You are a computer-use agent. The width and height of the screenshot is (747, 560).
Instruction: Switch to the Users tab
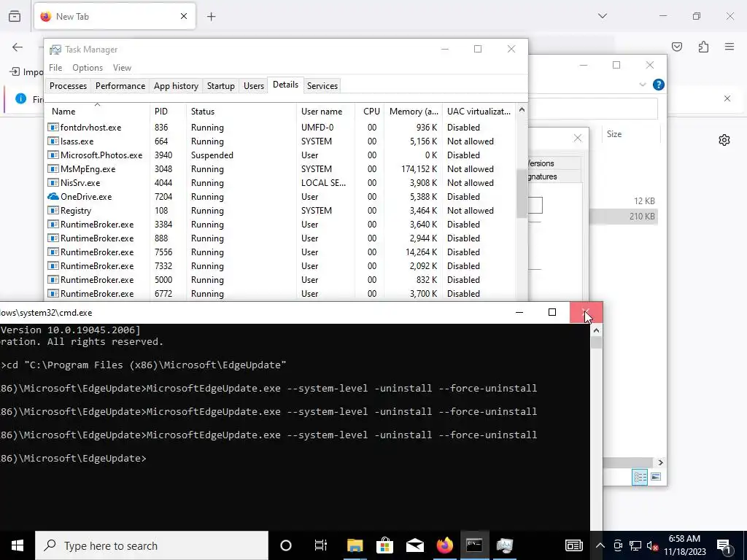tap(253, 86)
